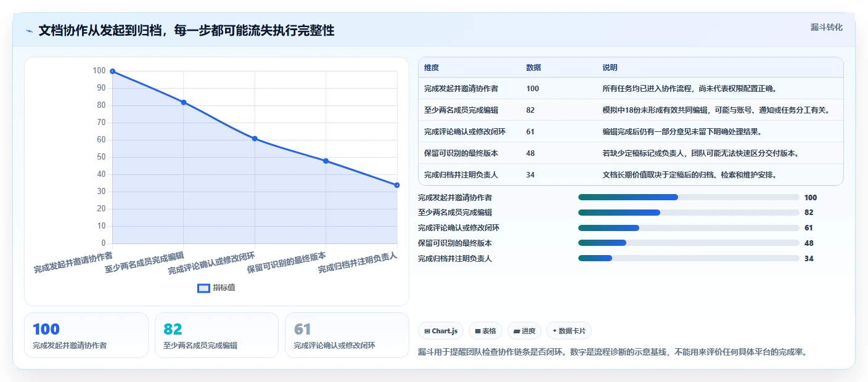Click progress list label 完成归档并注明负责人
868x382 pixels.
pos(455,259)
